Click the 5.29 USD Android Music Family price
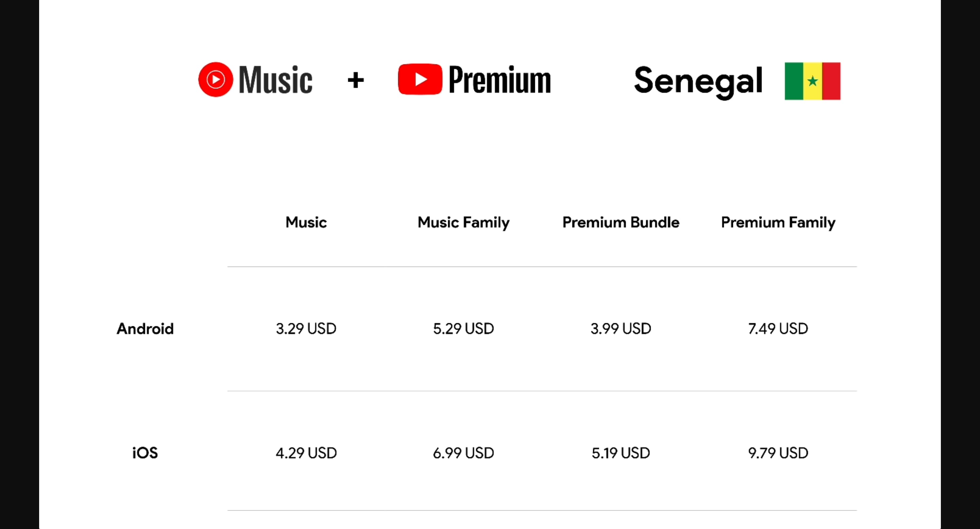The height and width of the screenshot is (529, 980). (463, 329)
